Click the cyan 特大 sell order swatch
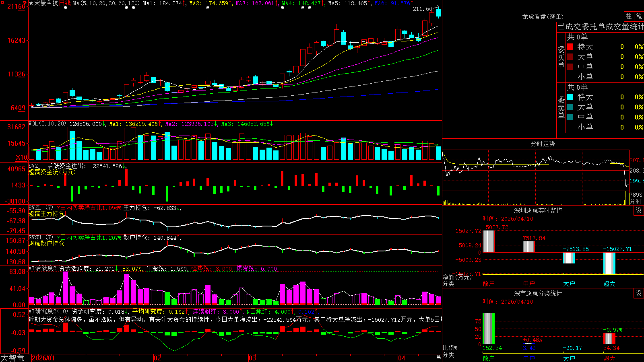The height and width of the screenshot is (362, 644). [570, 97]
